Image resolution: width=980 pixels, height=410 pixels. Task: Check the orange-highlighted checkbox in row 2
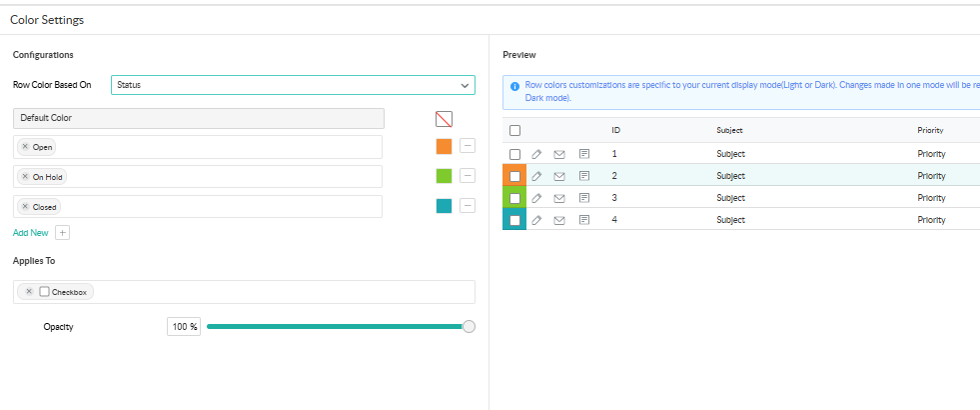(514, 176)
